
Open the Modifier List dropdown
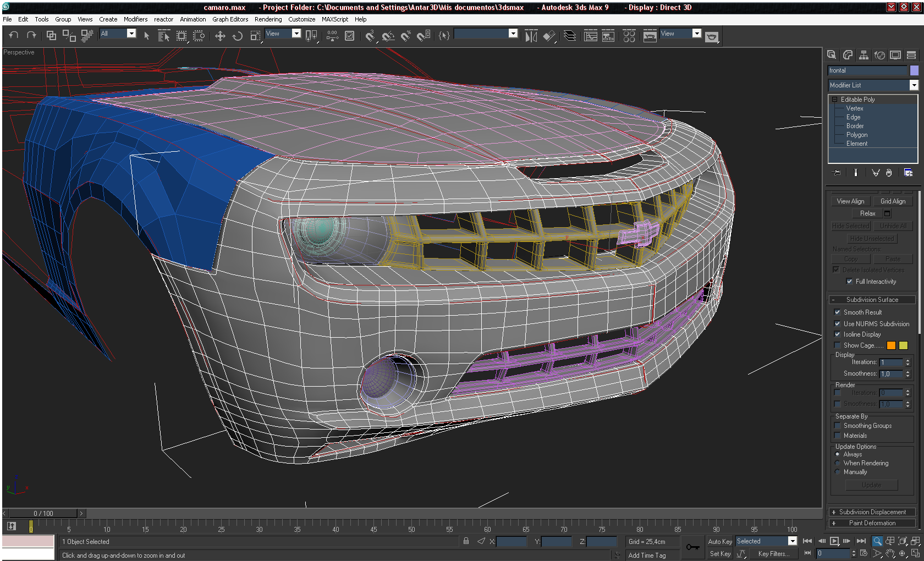[x=914, y=85]
